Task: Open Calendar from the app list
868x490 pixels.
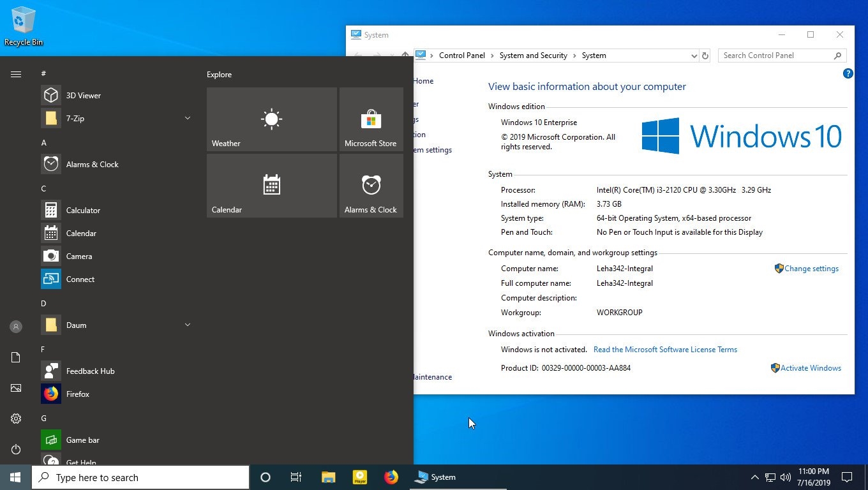Action: tap(116, 234)
